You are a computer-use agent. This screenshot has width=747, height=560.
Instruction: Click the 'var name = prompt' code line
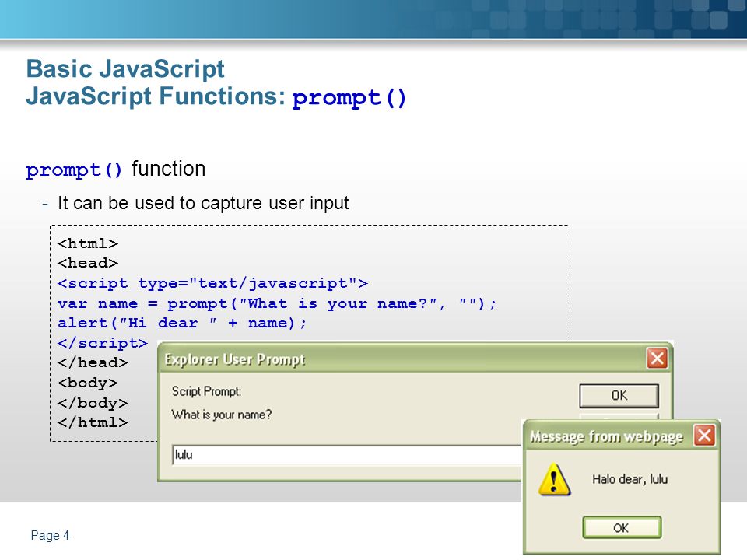[277, 303]
